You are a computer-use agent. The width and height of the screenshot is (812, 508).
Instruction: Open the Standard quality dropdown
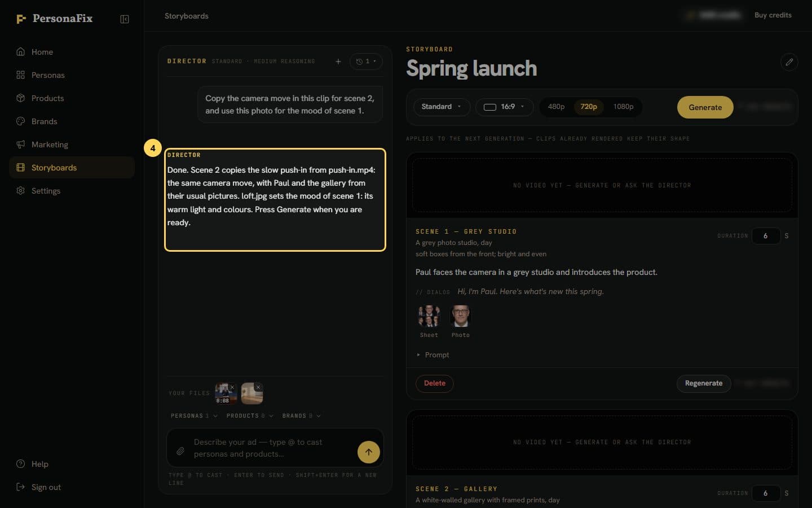[442, 107]
